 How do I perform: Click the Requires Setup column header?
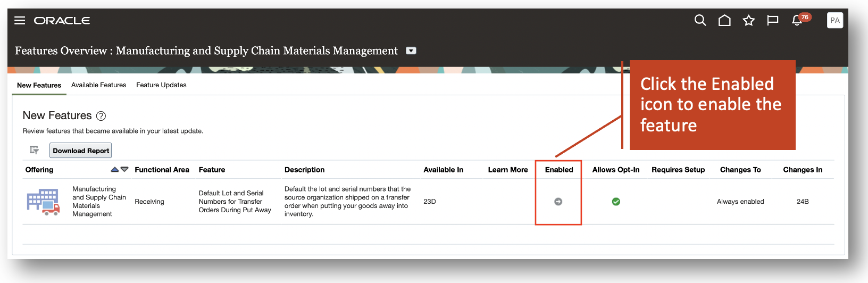coord(678,170)
